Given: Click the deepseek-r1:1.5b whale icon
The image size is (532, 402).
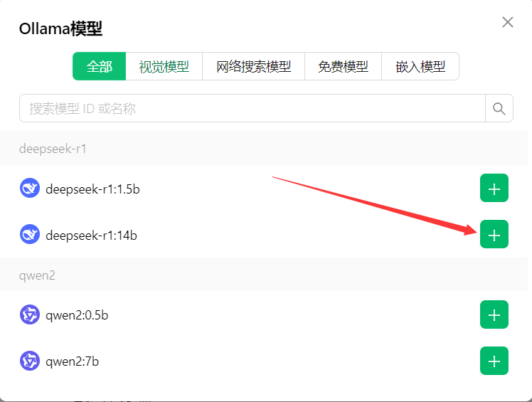Looking at the screenshot, I should pyautogui.click(x=30, y=188).
